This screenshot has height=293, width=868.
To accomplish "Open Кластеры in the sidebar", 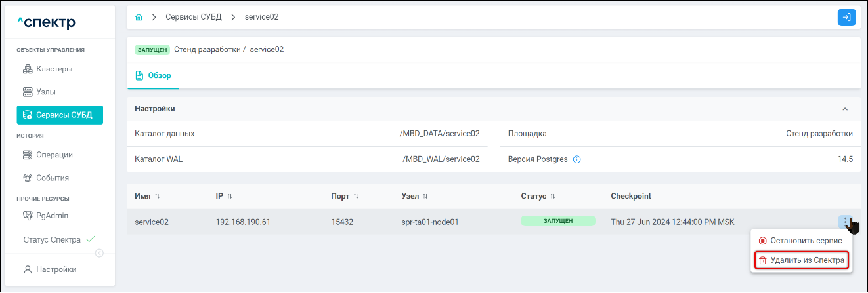I will pyautogui.click(x=54, y=69).
